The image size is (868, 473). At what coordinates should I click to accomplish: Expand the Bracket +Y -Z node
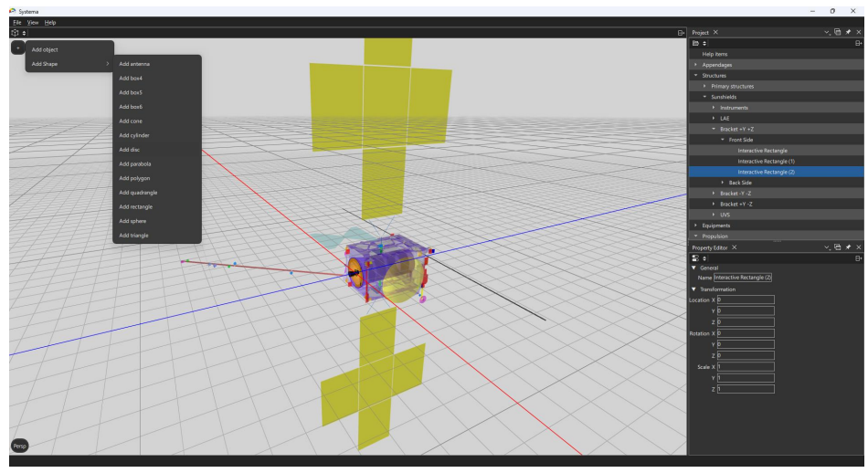click(x=714, y=205)
